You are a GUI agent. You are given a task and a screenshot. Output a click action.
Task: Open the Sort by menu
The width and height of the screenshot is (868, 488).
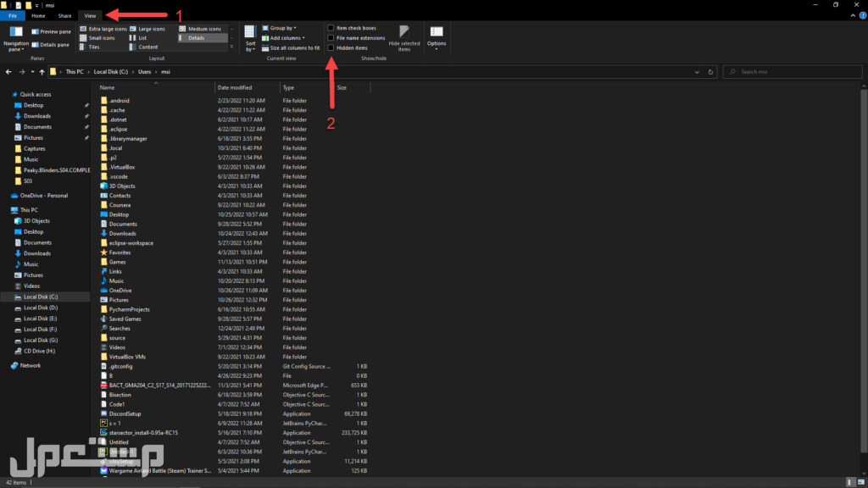[x=250, y=38]
